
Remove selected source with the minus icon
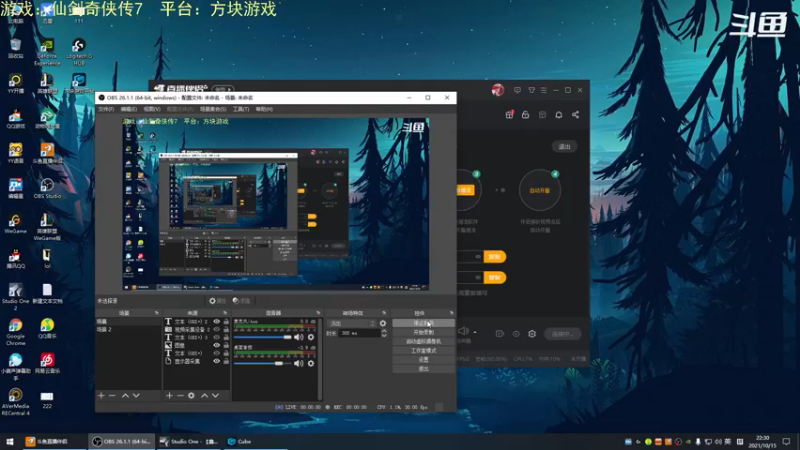180,395
